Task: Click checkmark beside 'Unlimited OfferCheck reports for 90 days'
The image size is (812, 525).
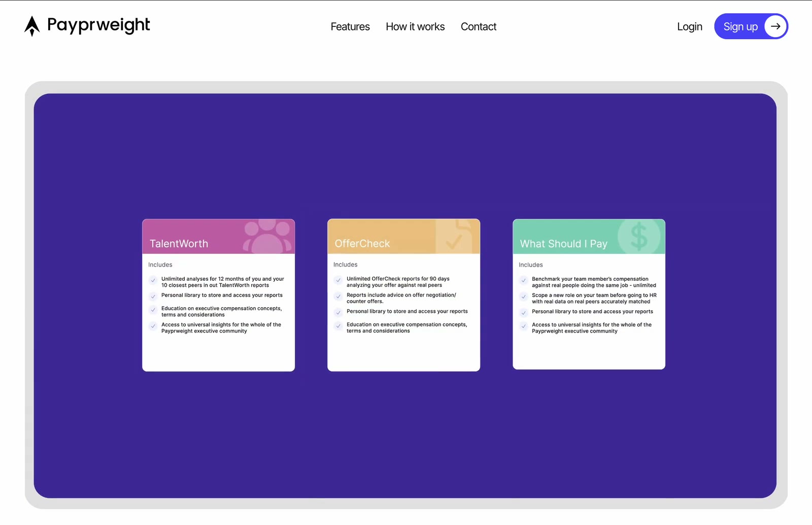Action: [338, 280]
